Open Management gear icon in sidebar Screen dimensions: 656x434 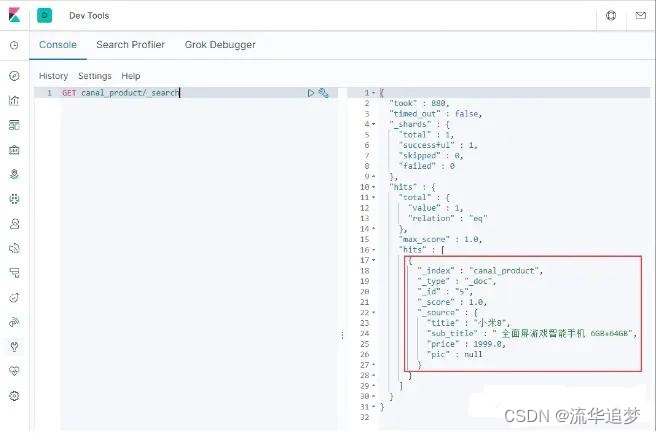coord(14,396)
